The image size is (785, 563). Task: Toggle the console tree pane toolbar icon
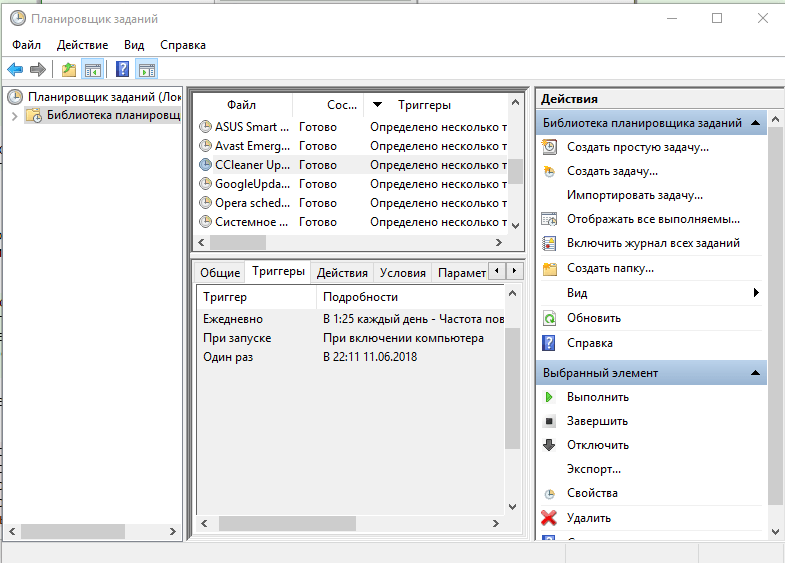(93, 69)
